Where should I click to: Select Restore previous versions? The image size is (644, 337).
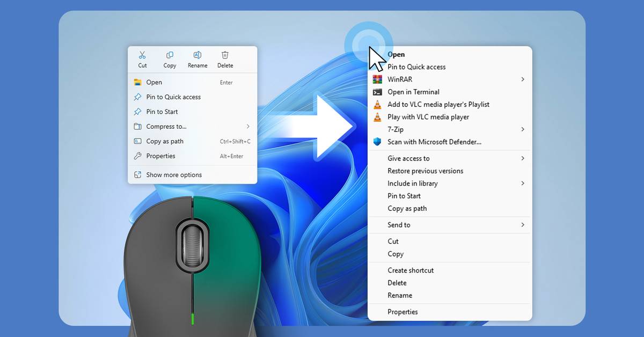[x=425, y=171]
